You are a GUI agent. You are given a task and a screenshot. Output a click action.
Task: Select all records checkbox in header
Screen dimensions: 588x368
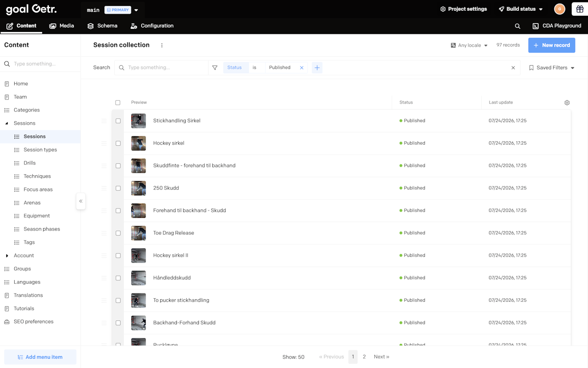click(118, 103)
